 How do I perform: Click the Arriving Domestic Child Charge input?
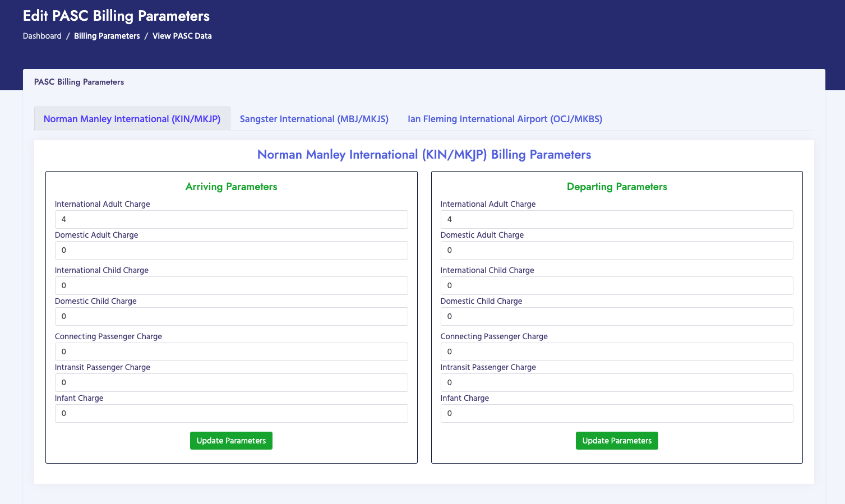(x=231, y=316)
